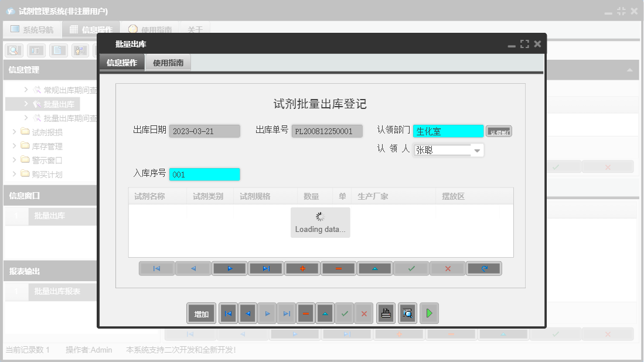The height and width of the screenshot is (362, 644).
Task: Delete the current row using minus icon
Action: point(338,268)
